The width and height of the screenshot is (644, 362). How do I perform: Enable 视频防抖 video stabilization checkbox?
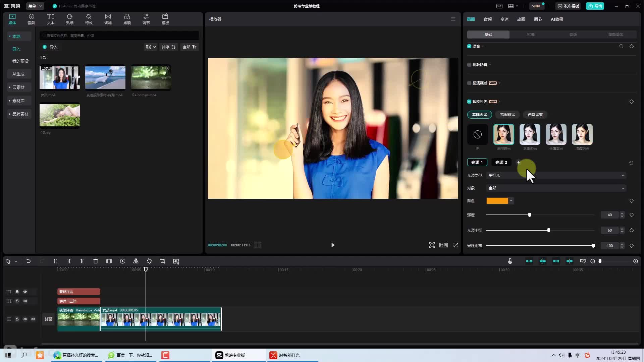pos(469,65)
